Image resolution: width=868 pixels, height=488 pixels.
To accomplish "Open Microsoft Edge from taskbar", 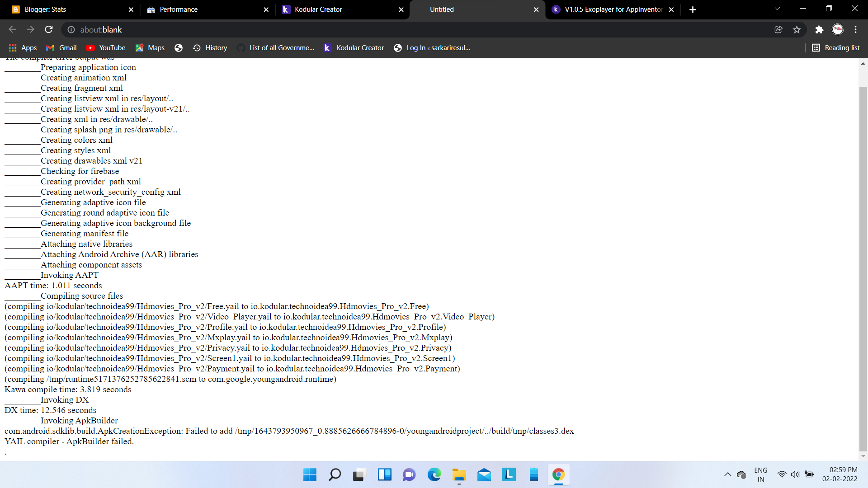I will pyautogui.click(x=434, y=474).
